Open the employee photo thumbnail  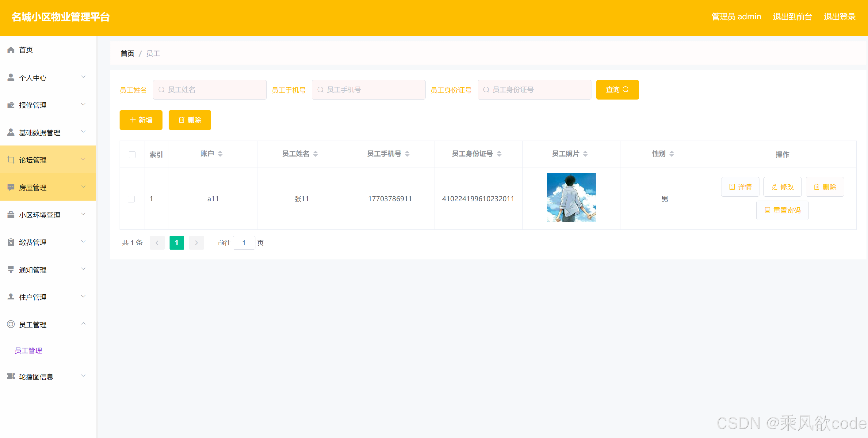[x=571, y=197]
